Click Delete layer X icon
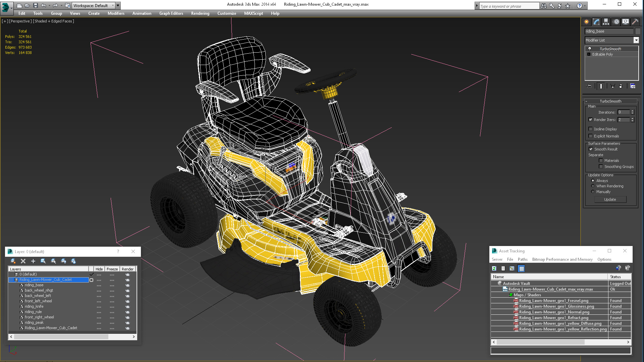Viewport: 644px width, 362px height. pyautogui.click(x=23, y=261)
